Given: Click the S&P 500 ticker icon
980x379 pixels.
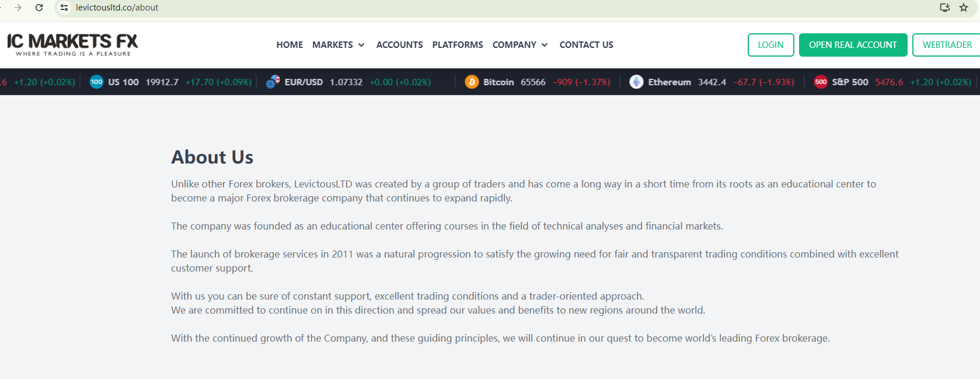Looking at the screenshot, I should [x=821, y=82].
